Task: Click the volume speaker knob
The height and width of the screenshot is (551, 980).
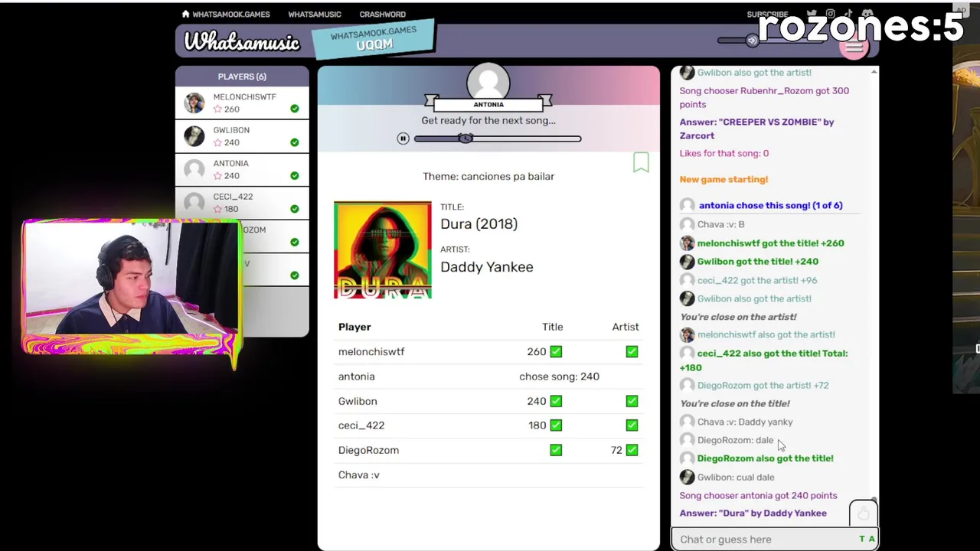Action: (752, 41)
